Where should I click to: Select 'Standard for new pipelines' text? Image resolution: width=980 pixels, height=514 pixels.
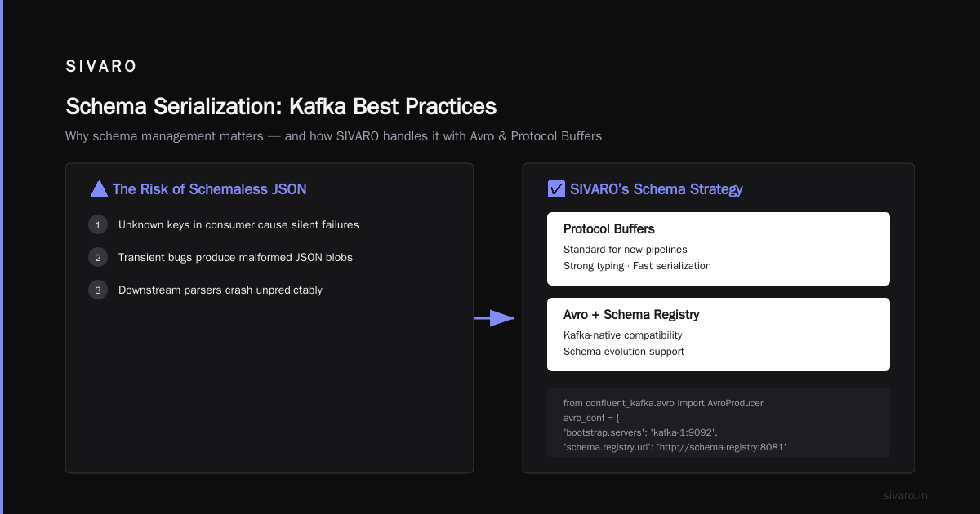[x=627, y=249]
